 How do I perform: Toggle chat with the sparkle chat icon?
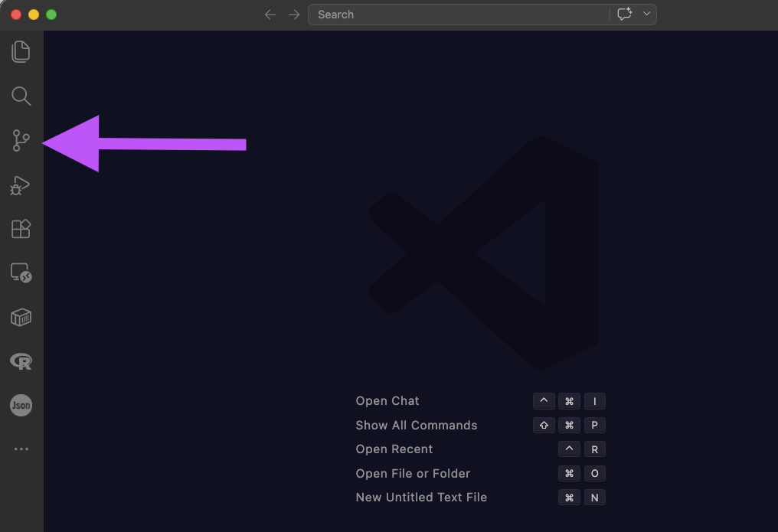(x=624, y=14)
